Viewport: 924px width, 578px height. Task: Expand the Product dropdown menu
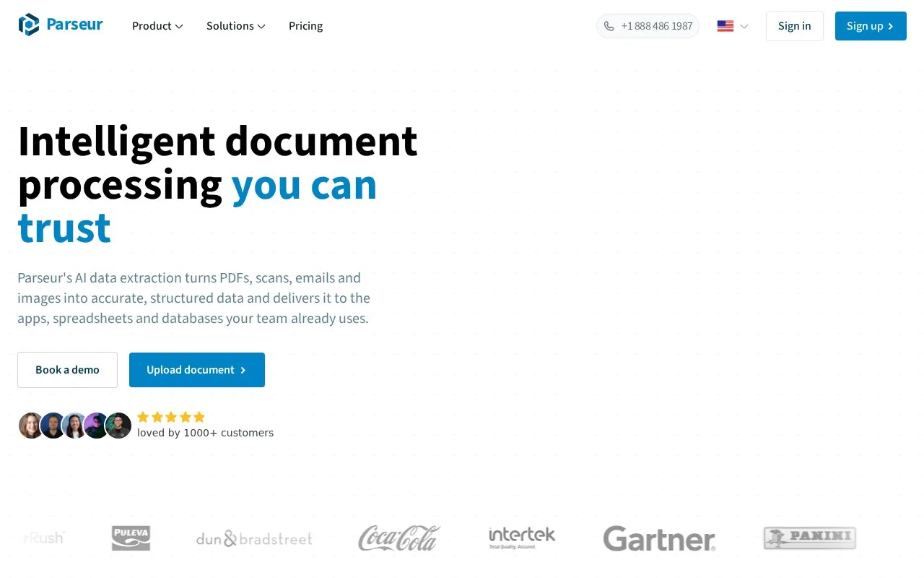pos(157,26)
